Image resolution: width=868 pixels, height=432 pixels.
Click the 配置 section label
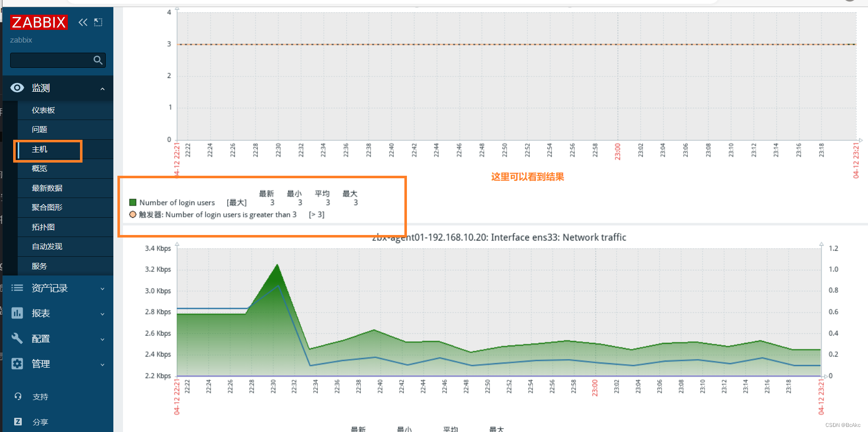coord(41,338)
